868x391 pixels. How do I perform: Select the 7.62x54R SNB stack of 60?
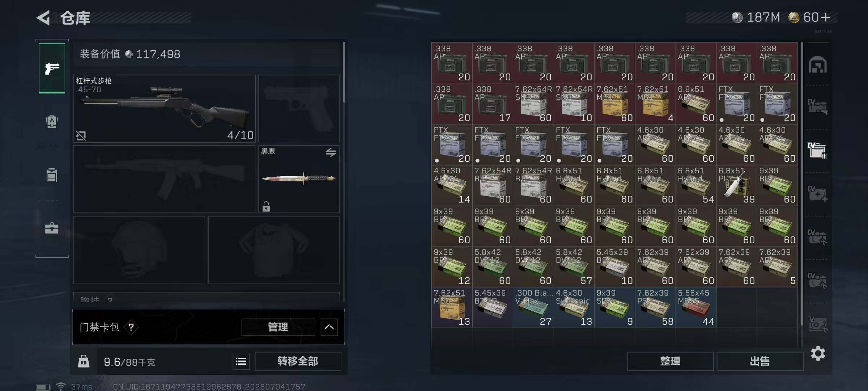click(533, 104)
